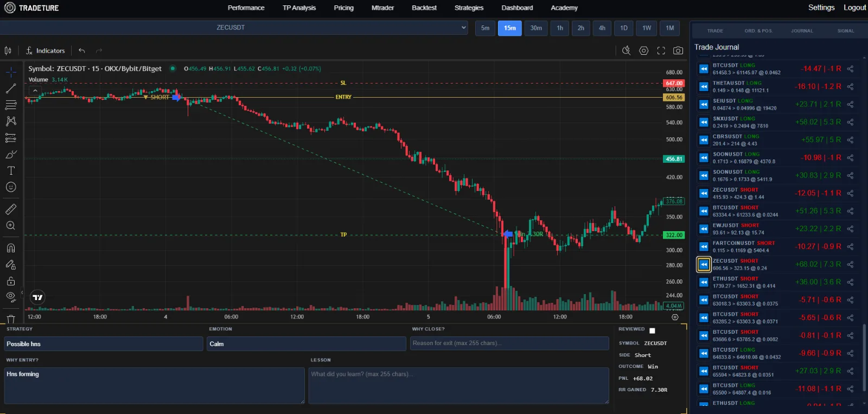Click the Emotion field showing Calm
868x414 pixels.
pos(307,344)
